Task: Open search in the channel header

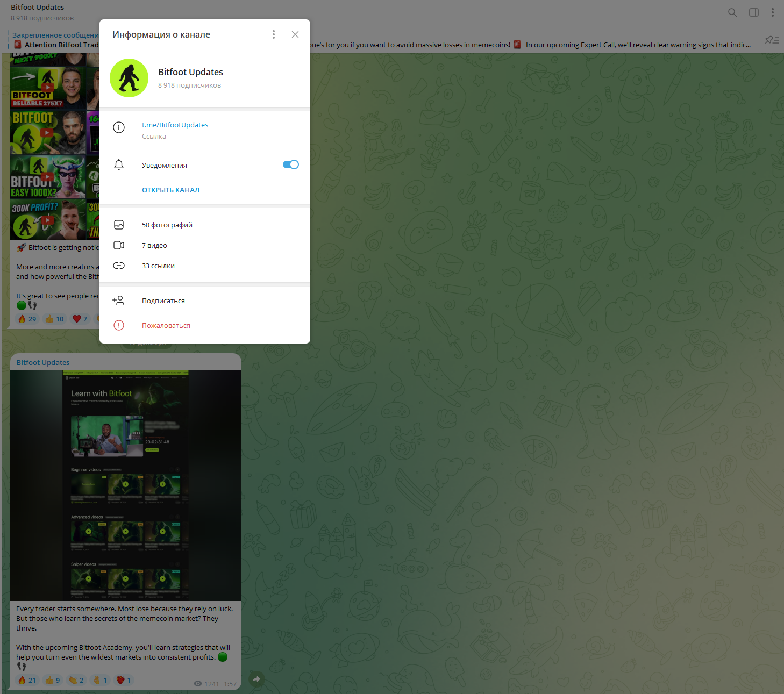Action: point(732,12)
